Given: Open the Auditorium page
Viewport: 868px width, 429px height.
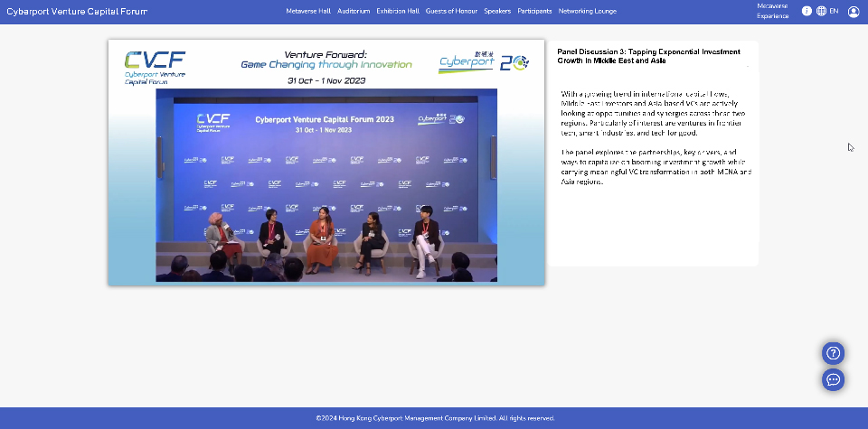Looking at the screenshot, I should tap(354, 12).
